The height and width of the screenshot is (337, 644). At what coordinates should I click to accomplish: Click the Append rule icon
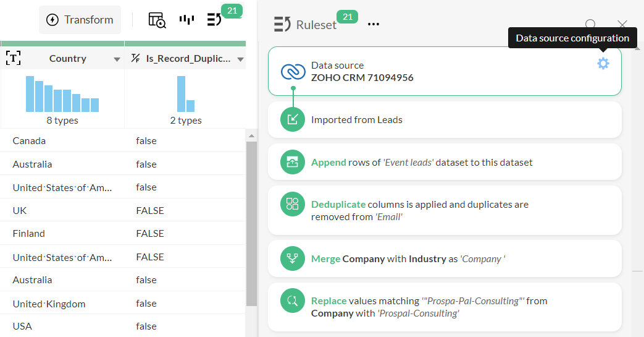coord(293,162)
